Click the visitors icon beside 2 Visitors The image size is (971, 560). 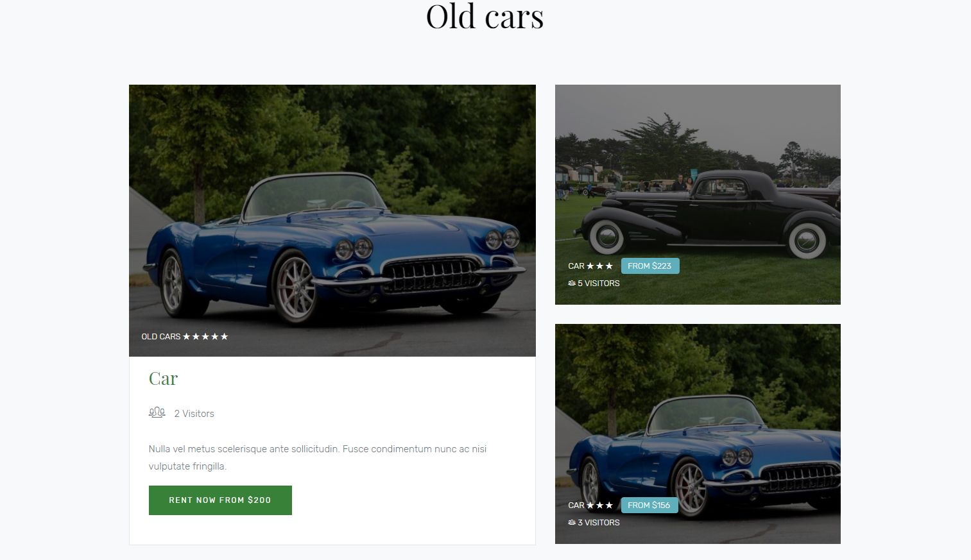pyautogui.click(x=157, y=412)
